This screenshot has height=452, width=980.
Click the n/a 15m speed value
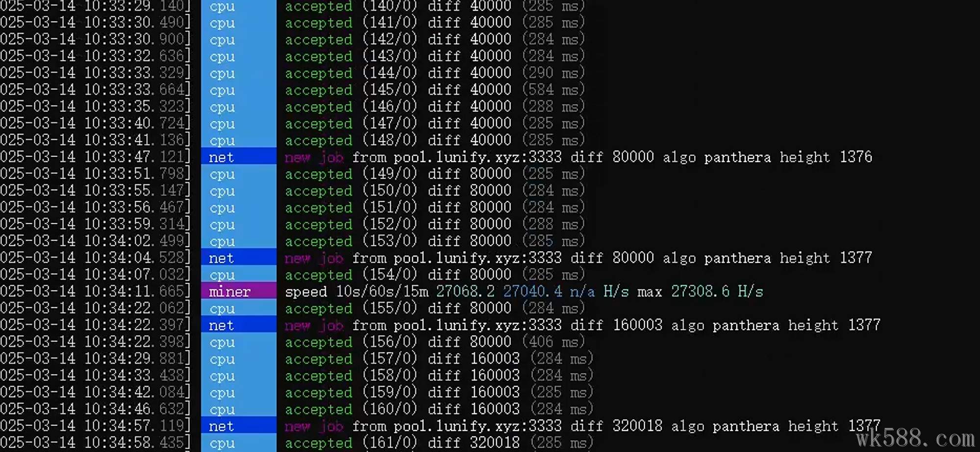click(582, 292)
